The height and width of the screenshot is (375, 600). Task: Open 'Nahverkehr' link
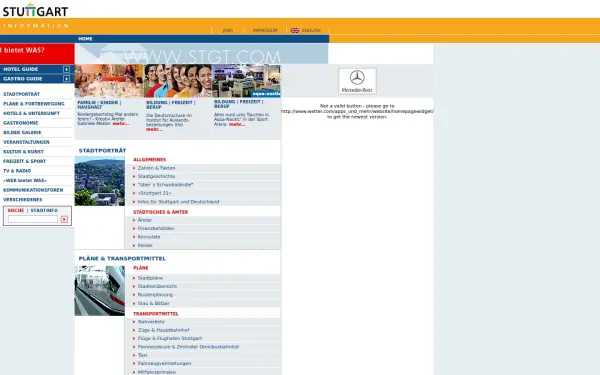pyautogui.click(x=151, y=322)
